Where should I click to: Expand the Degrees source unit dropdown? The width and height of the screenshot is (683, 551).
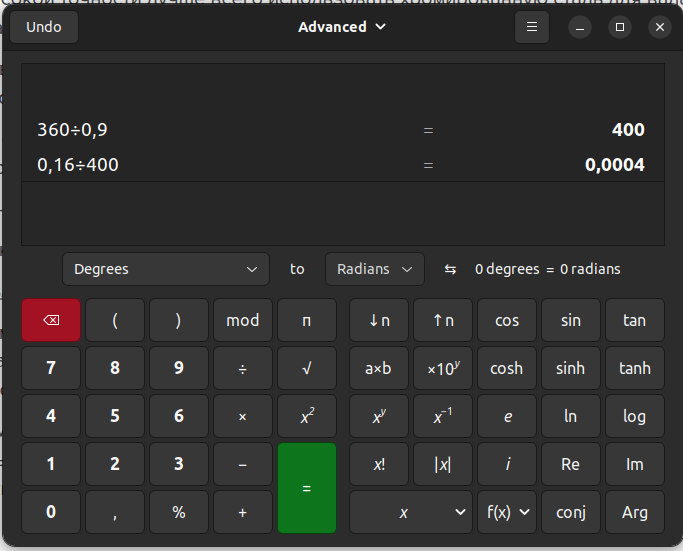click(166, 269)
